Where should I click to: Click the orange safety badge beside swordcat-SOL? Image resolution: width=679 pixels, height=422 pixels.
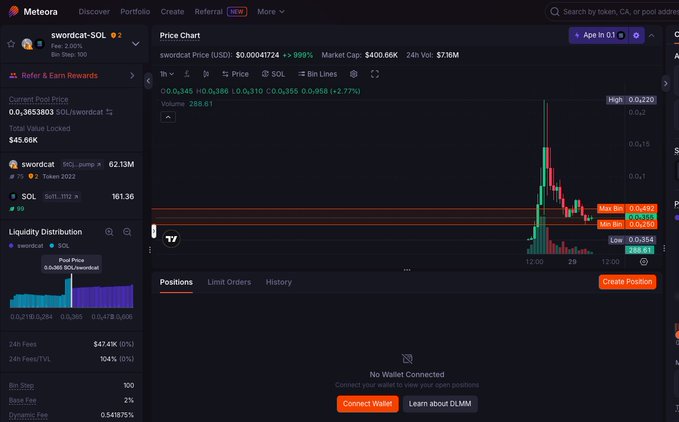(116, 35)
